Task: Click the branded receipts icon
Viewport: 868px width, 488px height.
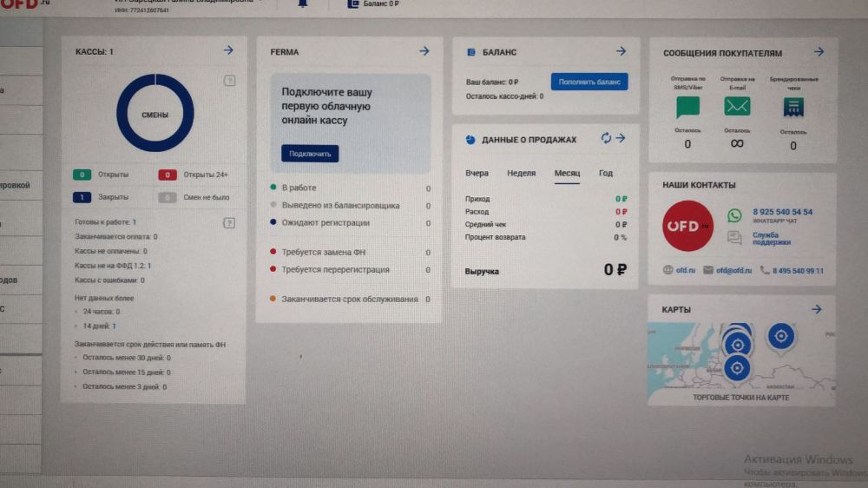Action: [792, 107]
